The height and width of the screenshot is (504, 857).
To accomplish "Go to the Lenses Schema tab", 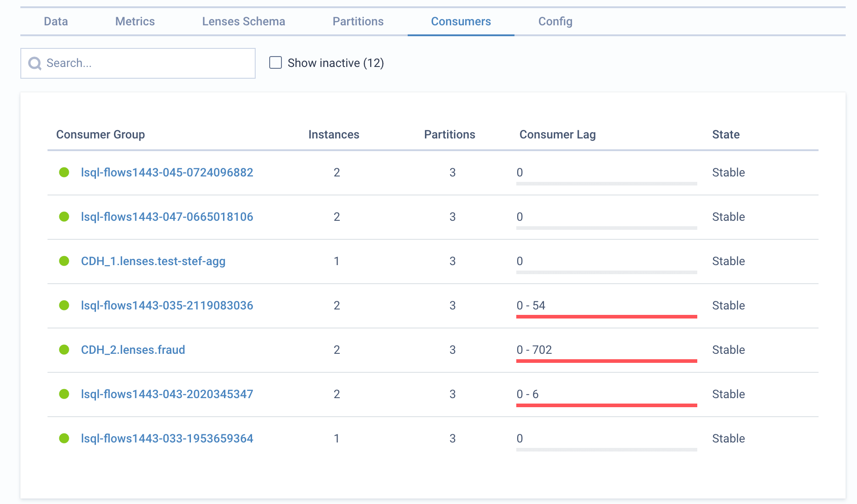I will [x=243, y=21].
